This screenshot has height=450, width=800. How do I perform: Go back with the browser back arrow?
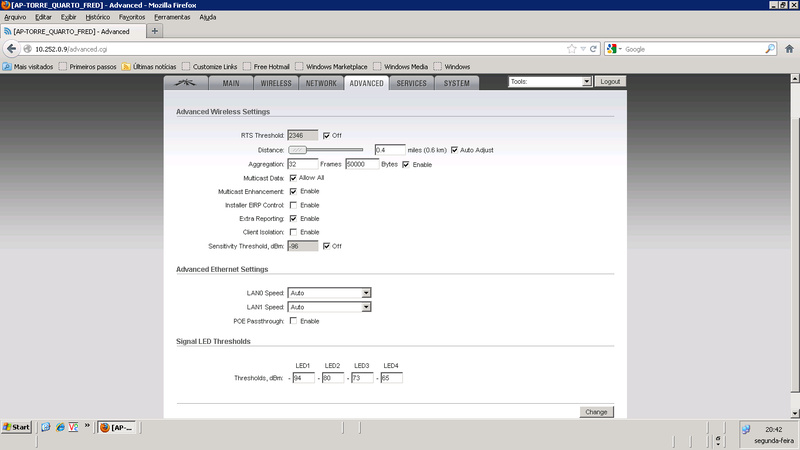pos(11,49)
